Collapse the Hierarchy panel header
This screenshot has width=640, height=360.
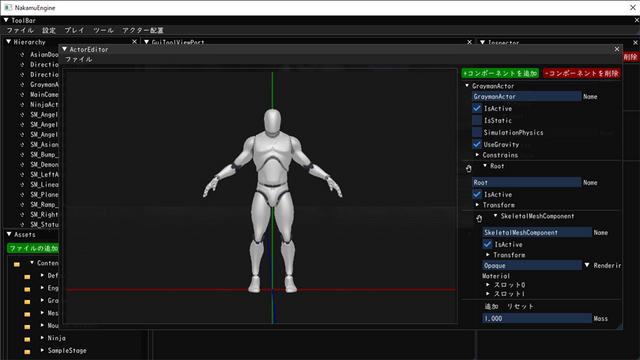tap(9, 42)
